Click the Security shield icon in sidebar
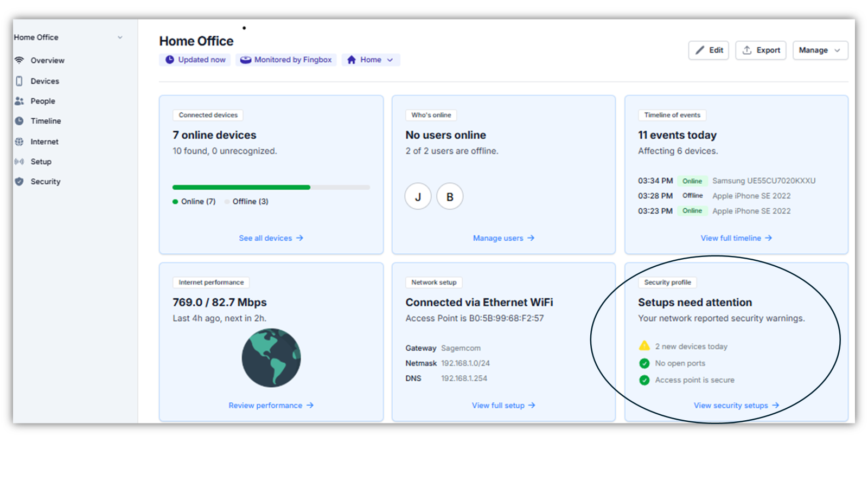Viewport: 868px width, 488px height. 20,182
